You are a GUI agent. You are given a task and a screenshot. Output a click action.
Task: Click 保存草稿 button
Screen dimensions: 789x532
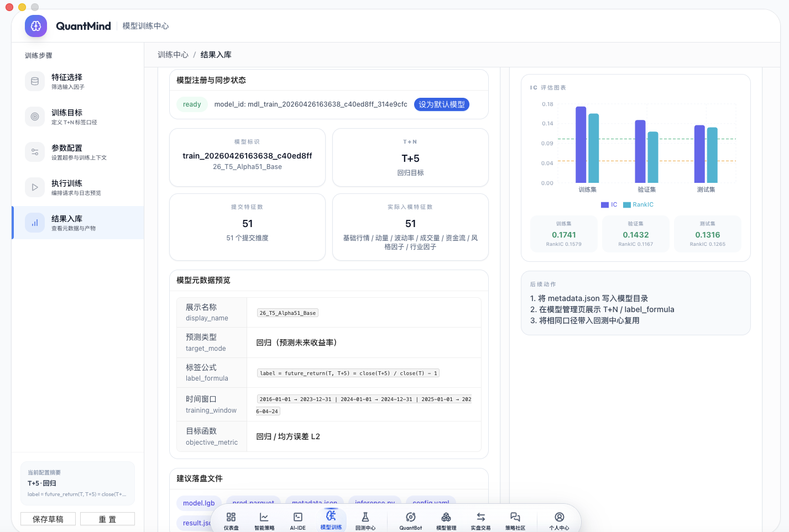pyautogui.click(x=48, y=519)
